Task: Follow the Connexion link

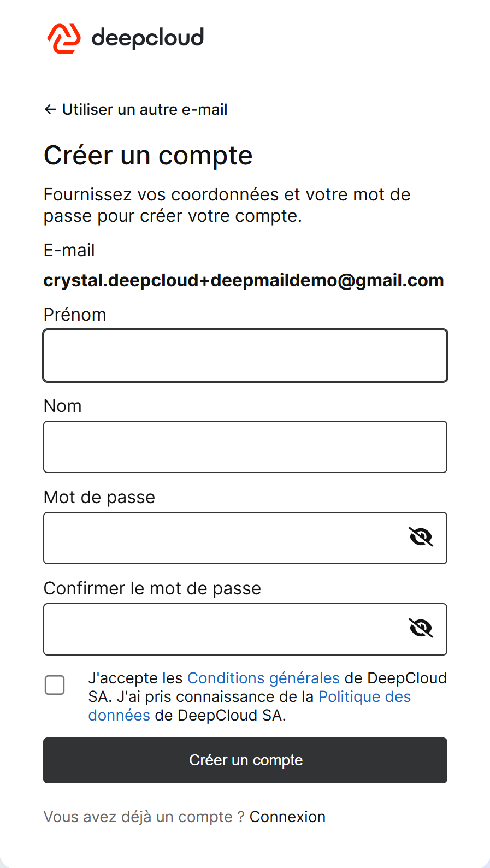Action: coord(287,817)
